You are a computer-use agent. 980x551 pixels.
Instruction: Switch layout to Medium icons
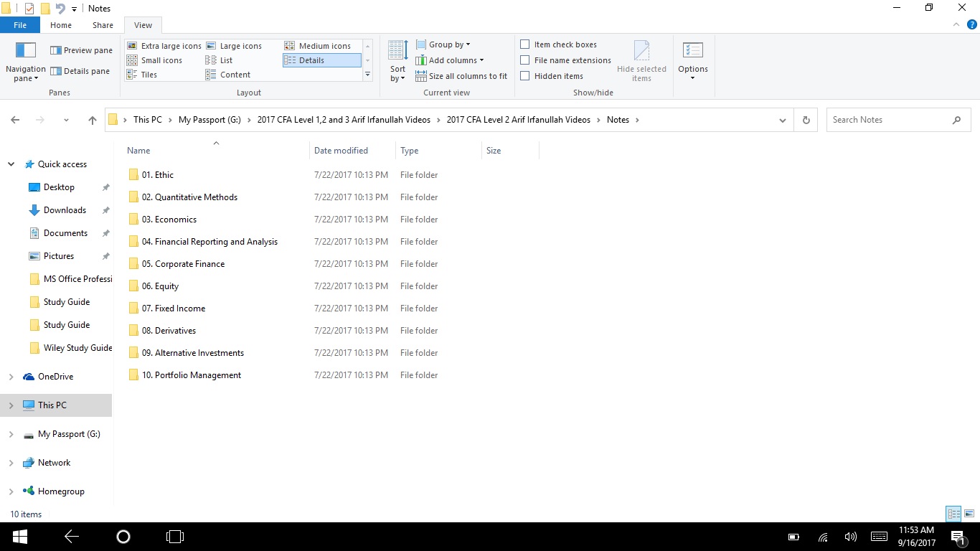pyautogui.click(x=317, y=46)
